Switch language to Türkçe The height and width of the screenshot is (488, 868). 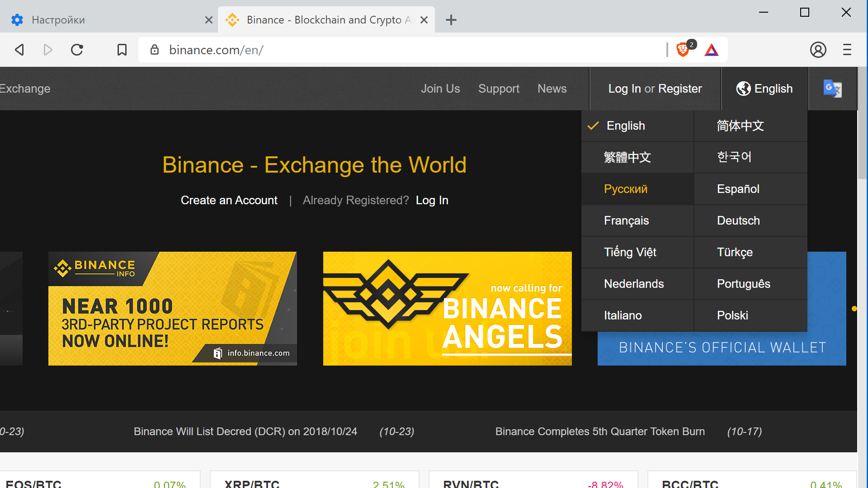point(750,252)
